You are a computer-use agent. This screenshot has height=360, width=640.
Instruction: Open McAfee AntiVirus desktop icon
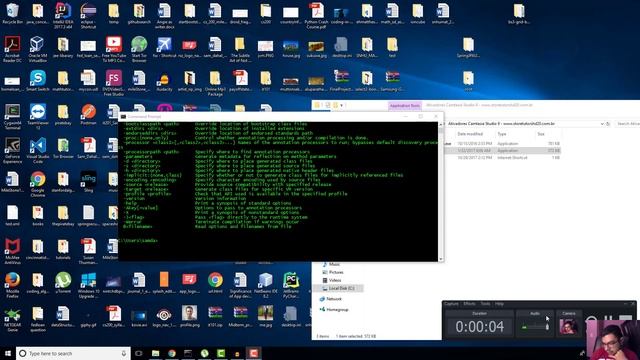pyautogui.click(x=12, y=251)
